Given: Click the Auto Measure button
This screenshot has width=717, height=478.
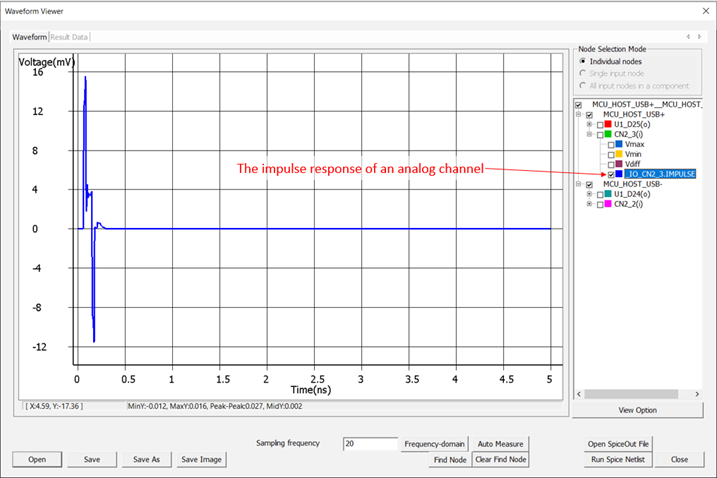Looking at the screenshot, I should 499,443.
